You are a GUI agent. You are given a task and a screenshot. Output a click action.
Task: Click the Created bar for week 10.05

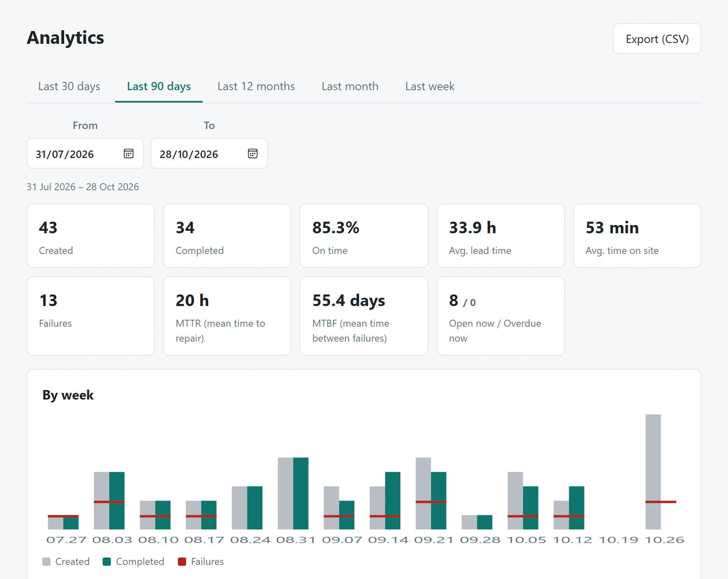point(515,500)
